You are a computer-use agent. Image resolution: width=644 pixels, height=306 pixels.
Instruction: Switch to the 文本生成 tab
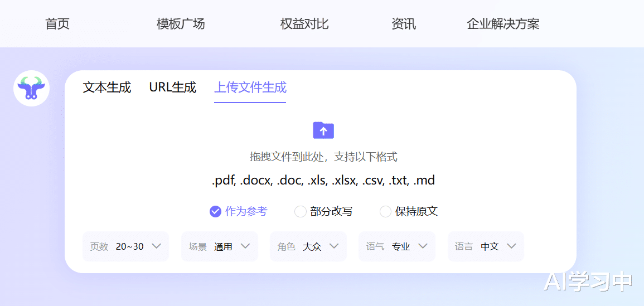coord(107,88)
